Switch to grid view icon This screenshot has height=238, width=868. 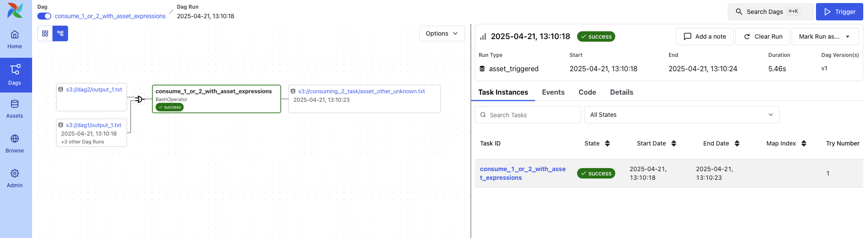(x=45, y=33)
